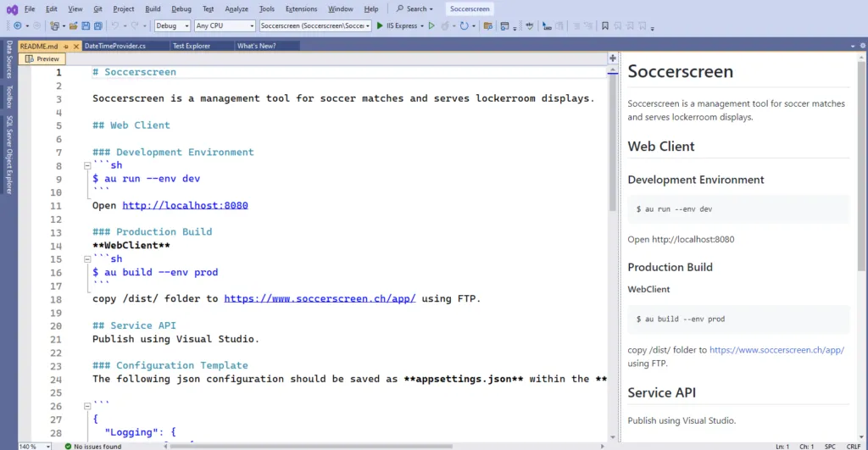Open the open-documents list dropdown arrow
The width and height of the screenshot is (868, 450).
853,46
